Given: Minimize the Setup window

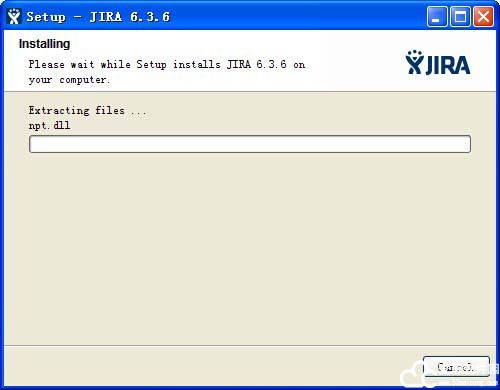Looking at the screenshot, I should (437, 16).
